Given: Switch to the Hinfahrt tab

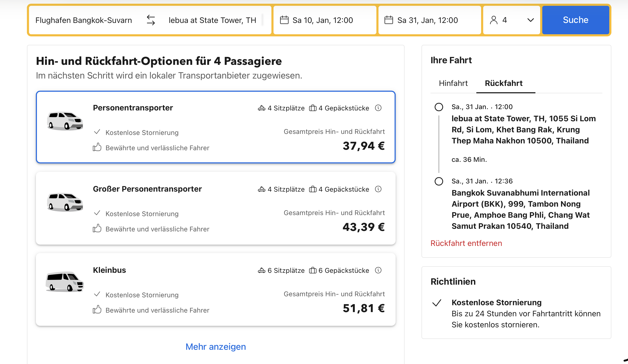Looking at the screenshot, I should [x=453, y=83].
